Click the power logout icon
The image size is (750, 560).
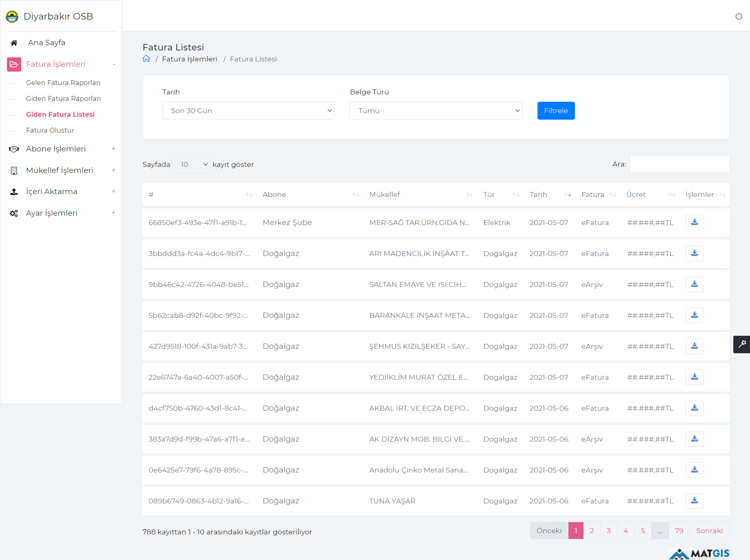pyautogui.click(x=739, y=16)
